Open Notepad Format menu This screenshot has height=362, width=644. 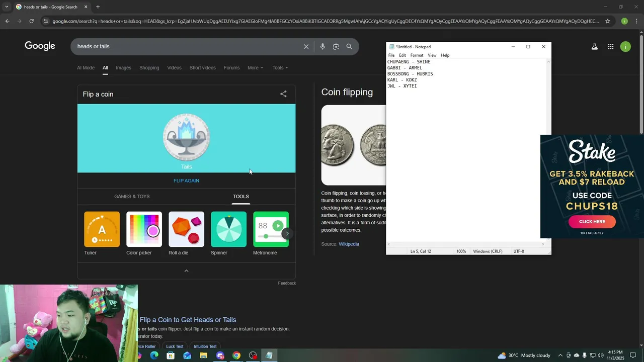click(x=417, y=55)
